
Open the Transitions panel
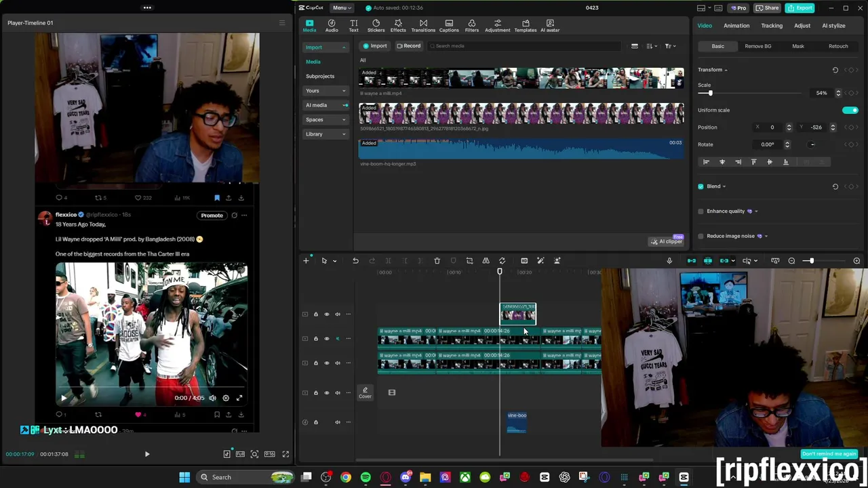click(423, 26)
